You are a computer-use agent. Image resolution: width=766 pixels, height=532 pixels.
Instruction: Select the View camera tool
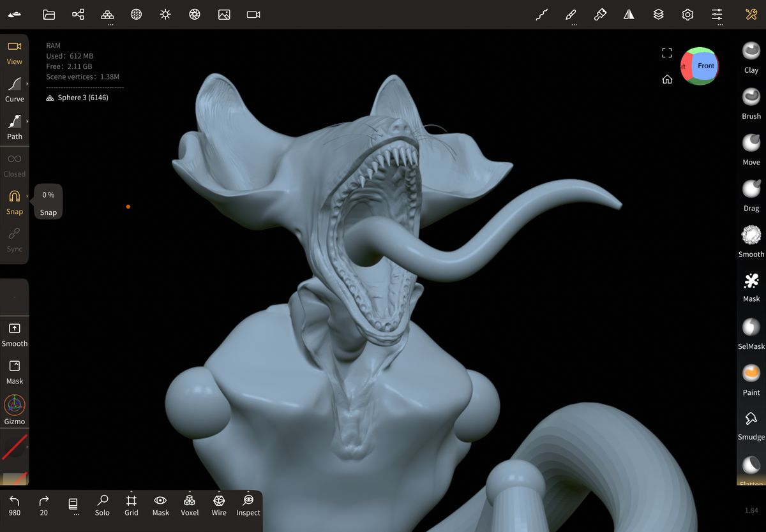click(15, 53)
